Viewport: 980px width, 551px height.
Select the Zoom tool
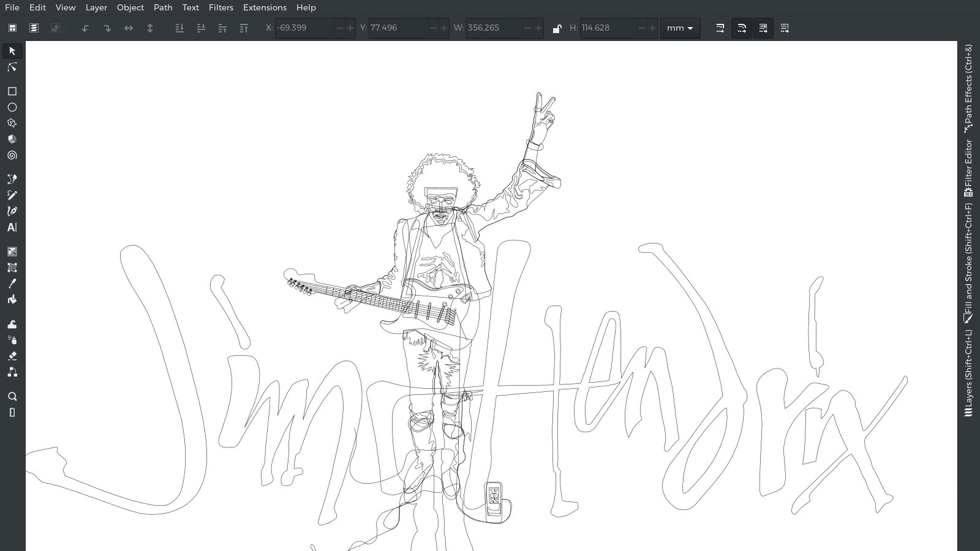pyautogui.click(x=12, y=396)
